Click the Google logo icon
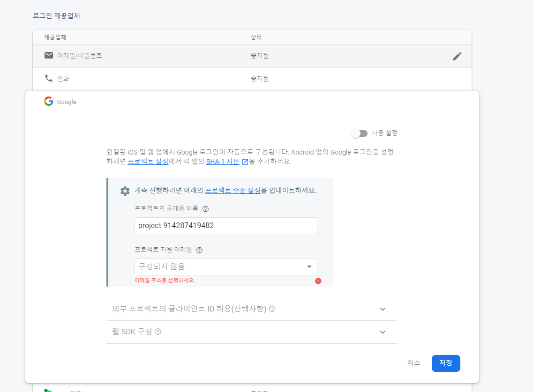 click(49, 101)
